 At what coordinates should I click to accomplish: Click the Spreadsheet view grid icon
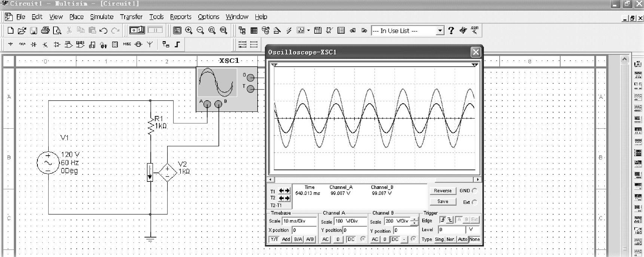pos(254,31)
